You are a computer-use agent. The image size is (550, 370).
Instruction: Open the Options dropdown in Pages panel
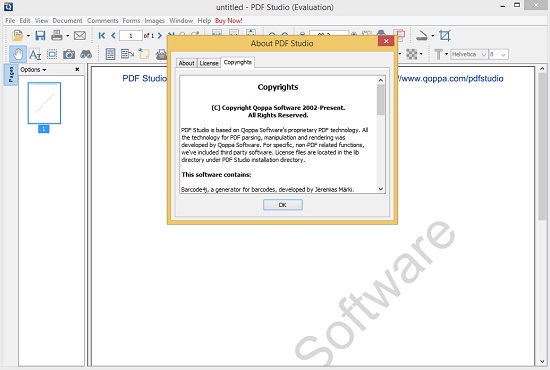point(33,69)
